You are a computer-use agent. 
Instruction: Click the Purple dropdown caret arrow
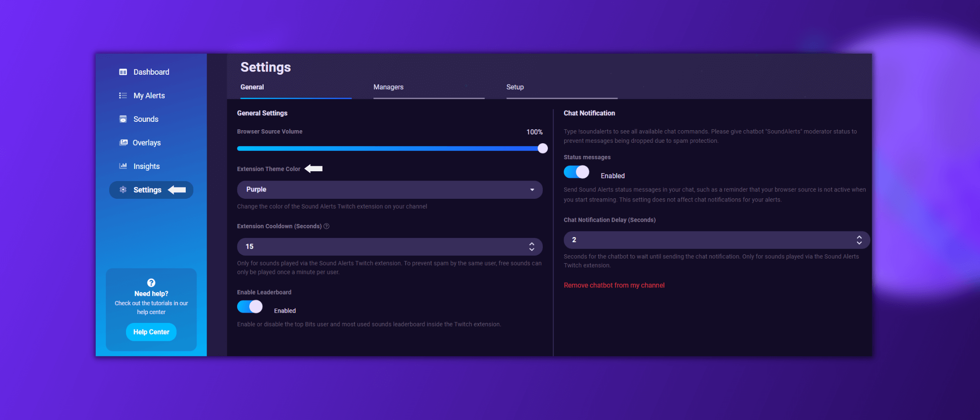pyautogui.click(x=532, y=190)
